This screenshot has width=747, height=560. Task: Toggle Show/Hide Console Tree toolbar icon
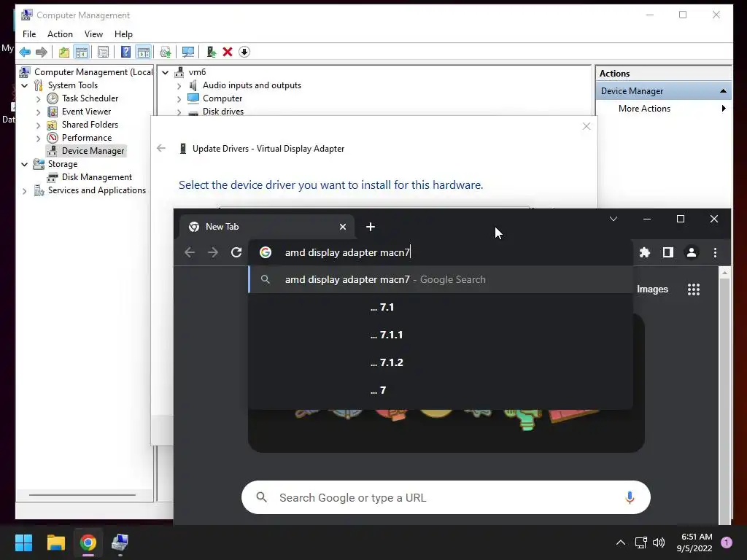(x=82, y=52)
